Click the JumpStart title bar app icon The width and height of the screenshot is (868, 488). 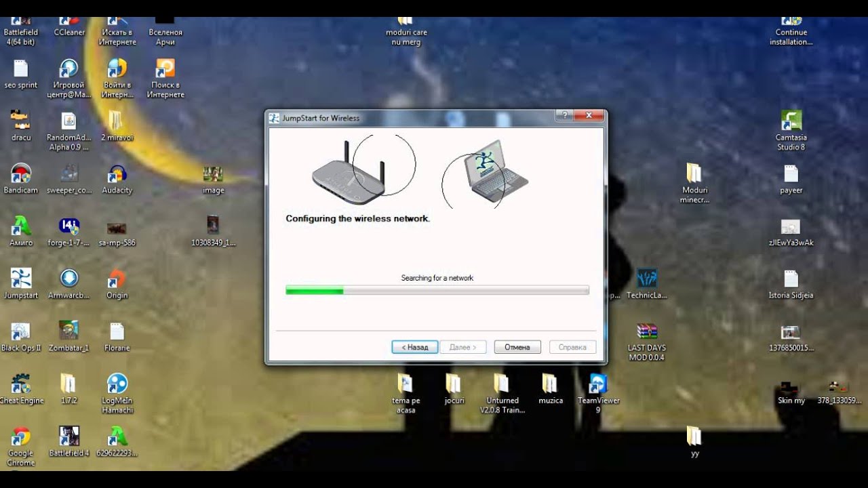274,118
